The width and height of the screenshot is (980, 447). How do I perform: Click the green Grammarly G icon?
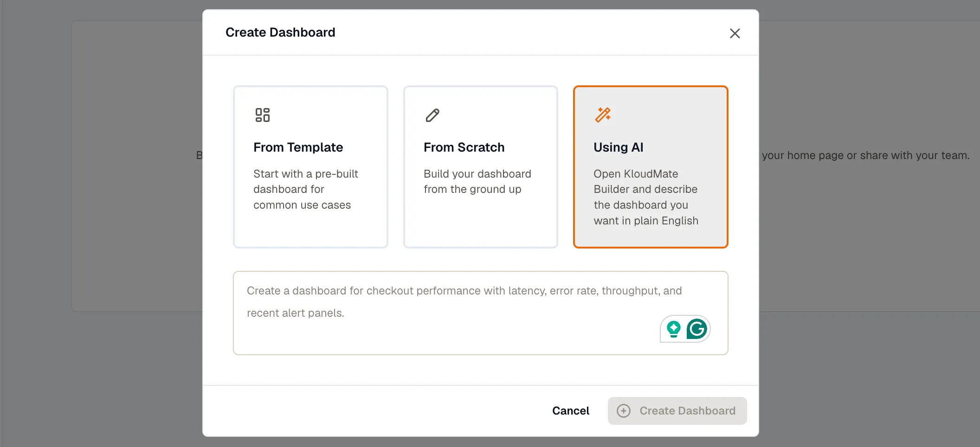pyautogui.click(x=696, y=329)
